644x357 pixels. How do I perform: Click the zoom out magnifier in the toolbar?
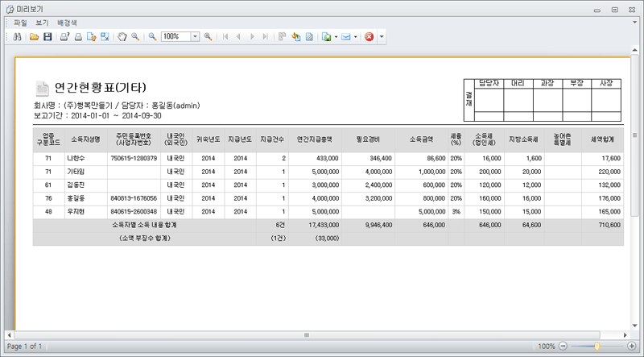coord(152,37)
